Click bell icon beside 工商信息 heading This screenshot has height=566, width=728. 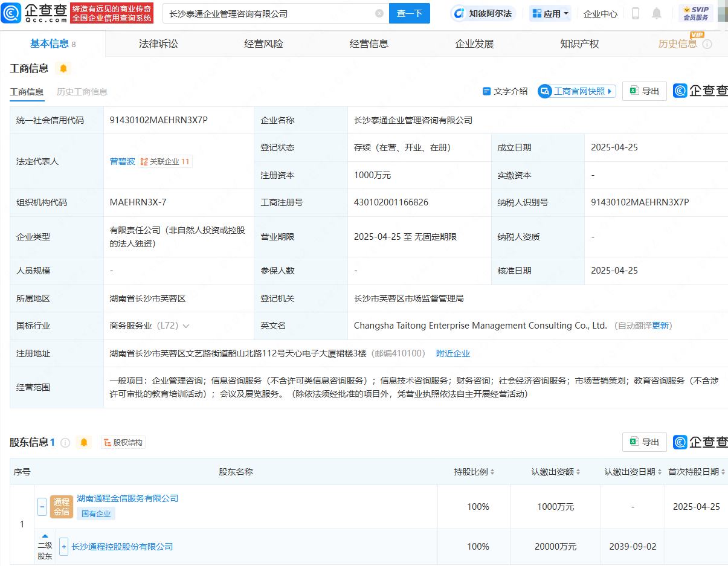(x=63, y=68)
